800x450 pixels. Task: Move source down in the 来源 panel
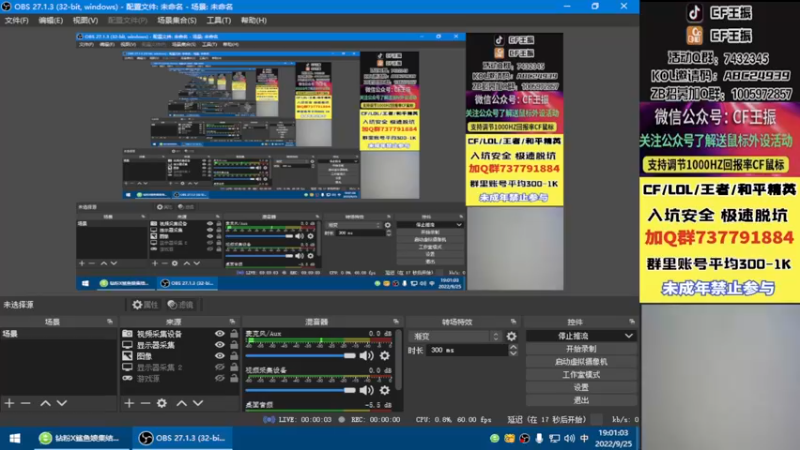(198, 403)
